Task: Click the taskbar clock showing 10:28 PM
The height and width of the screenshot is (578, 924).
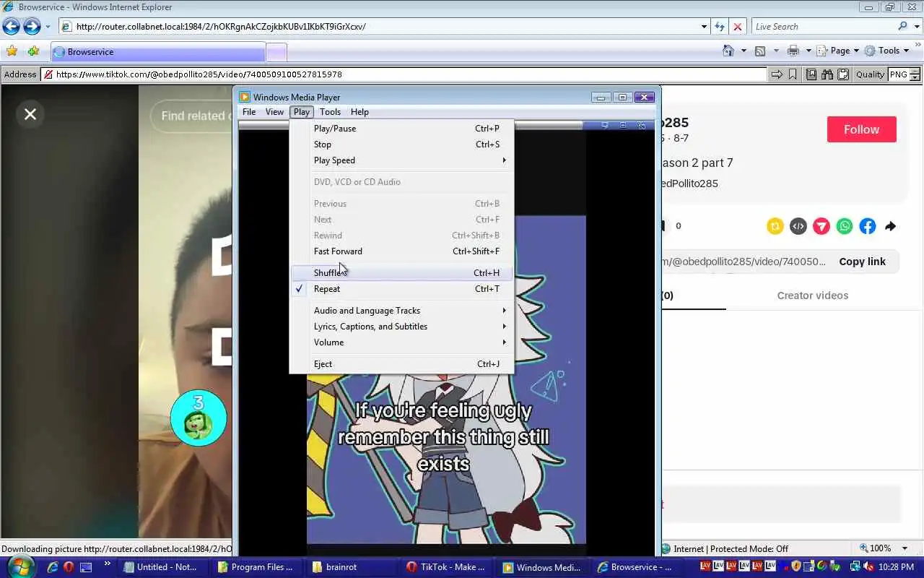Action: coord(896,567)
